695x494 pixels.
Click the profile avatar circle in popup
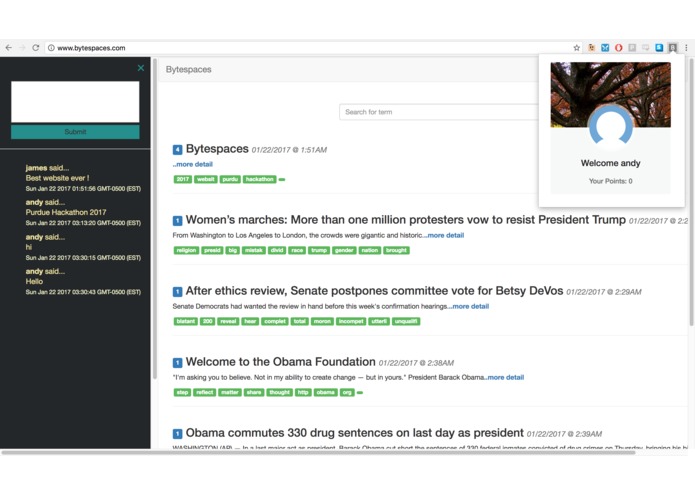click(611, 126)
